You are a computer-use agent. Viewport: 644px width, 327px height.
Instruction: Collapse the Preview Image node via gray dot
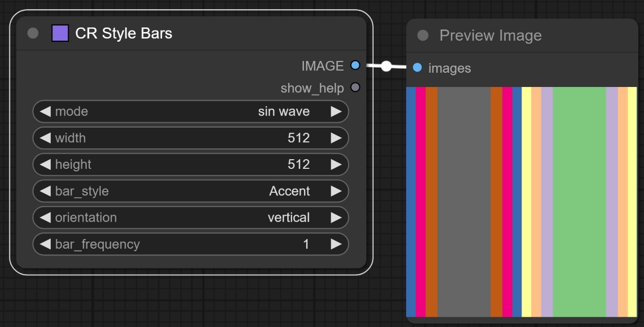(x=422, y=36)
